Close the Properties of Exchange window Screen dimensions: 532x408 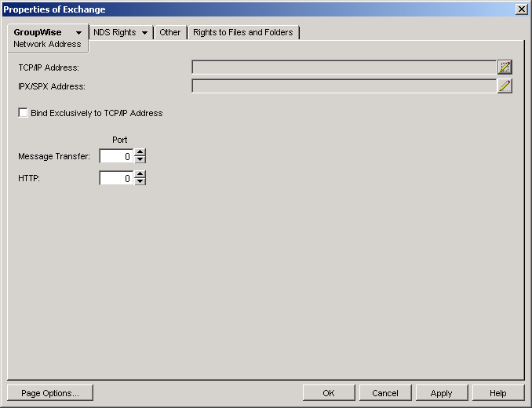click(521, 9)
